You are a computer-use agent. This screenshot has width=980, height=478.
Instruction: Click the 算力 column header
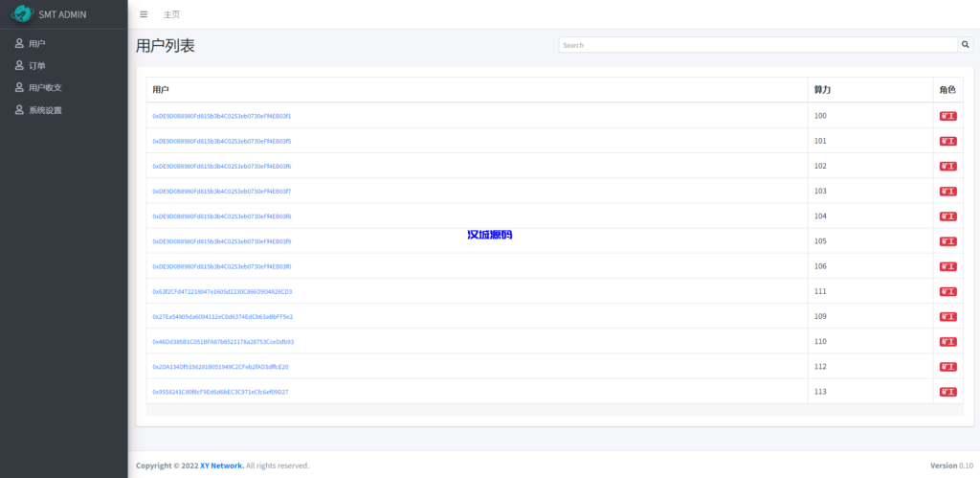tap(822, 89)
